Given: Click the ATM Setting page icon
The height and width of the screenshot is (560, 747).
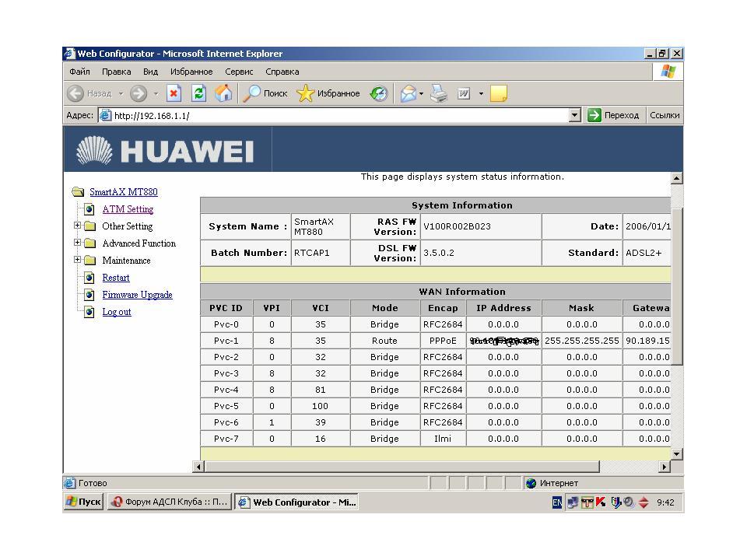Looking at the screenshot, I should (x=89, y=209).
